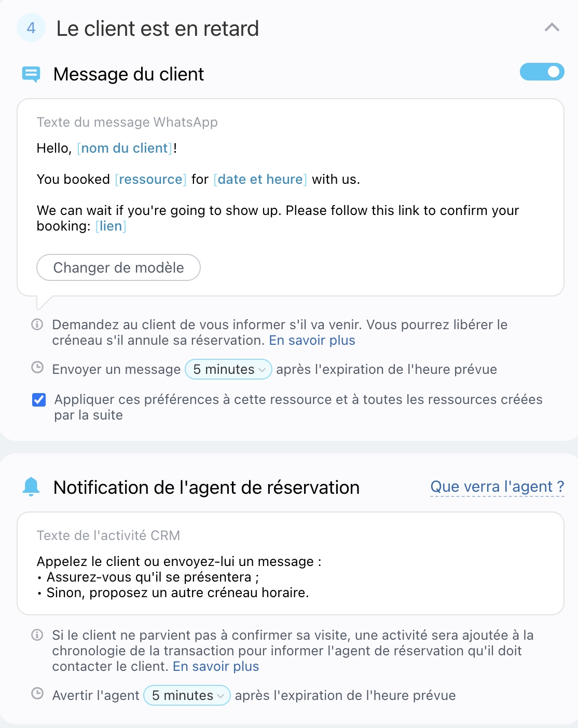Click the '[nom du client]' placeholder tag

pos(125,149)
